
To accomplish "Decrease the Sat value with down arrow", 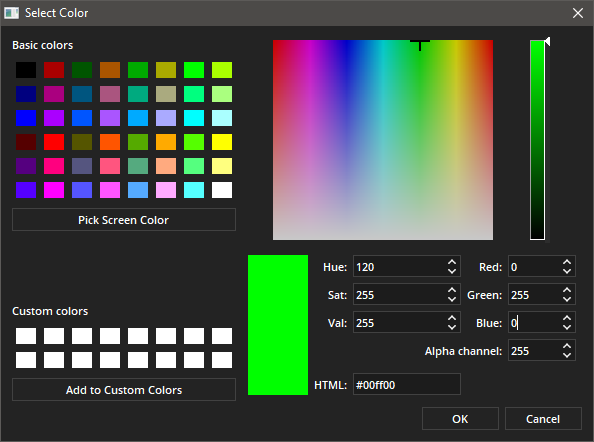I will (452, 299).
